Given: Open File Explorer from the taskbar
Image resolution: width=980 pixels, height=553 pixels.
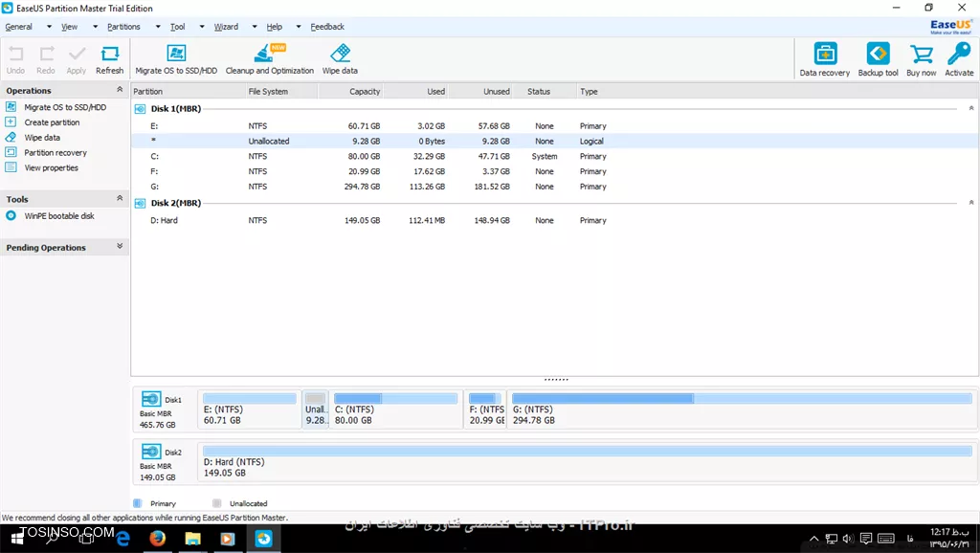Looking at the screenshot, I should pos(192,538).
